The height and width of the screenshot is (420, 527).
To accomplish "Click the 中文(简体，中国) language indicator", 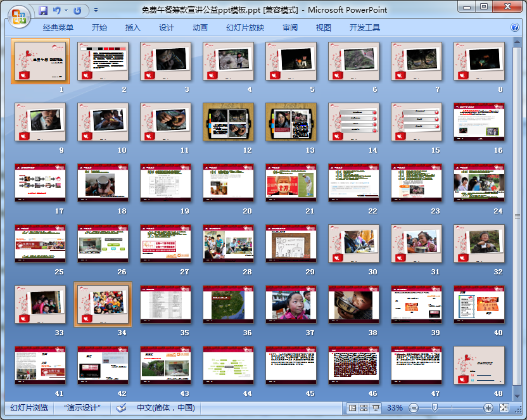I will click(x=166, y=408).
